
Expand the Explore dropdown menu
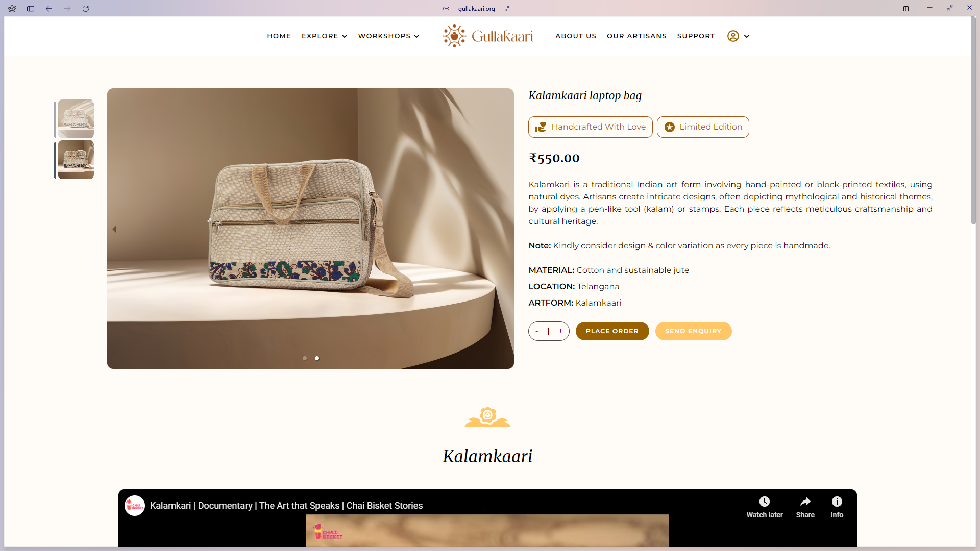325,36
